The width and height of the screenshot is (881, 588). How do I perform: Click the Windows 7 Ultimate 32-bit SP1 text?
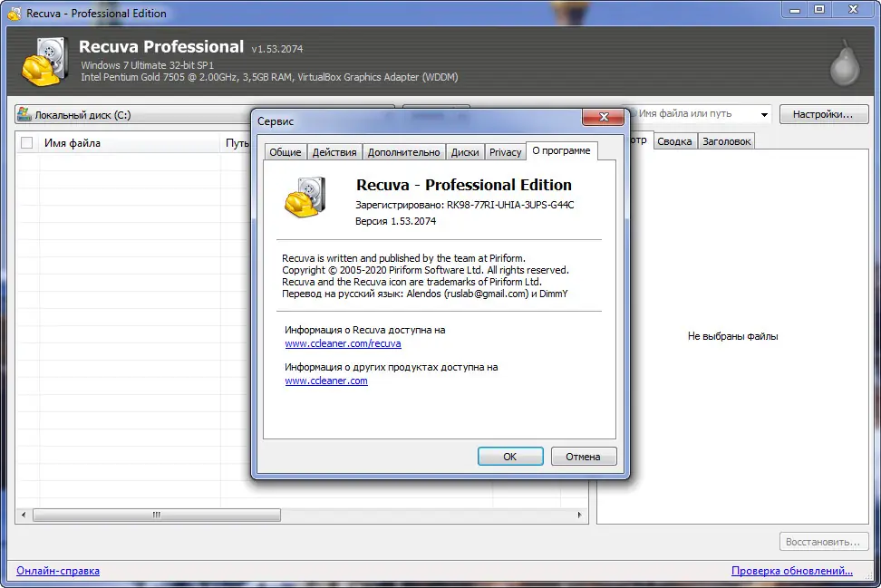point(147,65)
